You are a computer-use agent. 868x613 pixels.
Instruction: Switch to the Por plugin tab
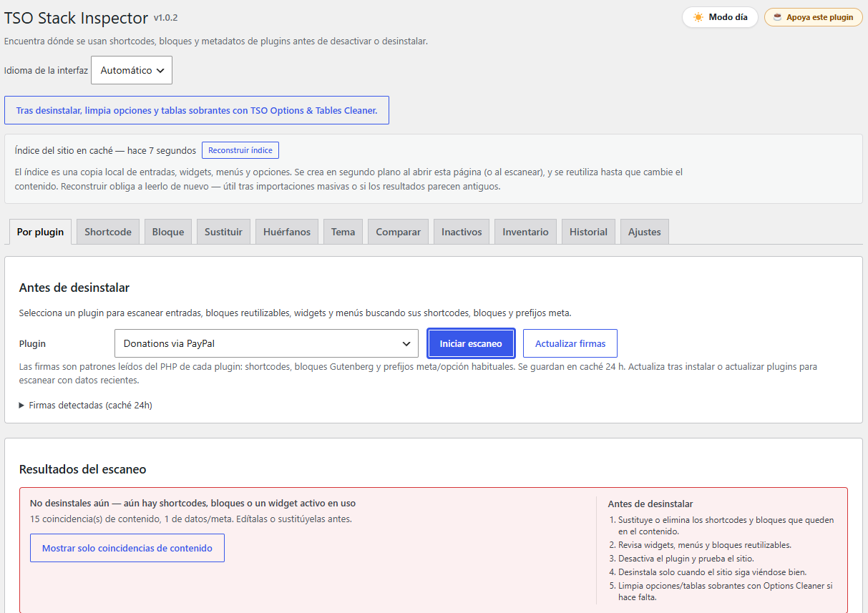[x=40, y=232]
